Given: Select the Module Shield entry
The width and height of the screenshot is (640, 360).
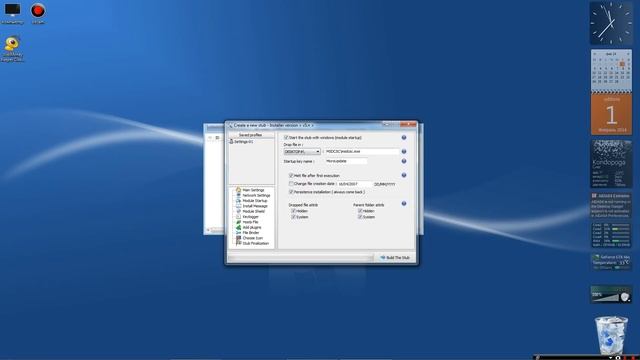Looking at the screenshot, I should [253, 211].
